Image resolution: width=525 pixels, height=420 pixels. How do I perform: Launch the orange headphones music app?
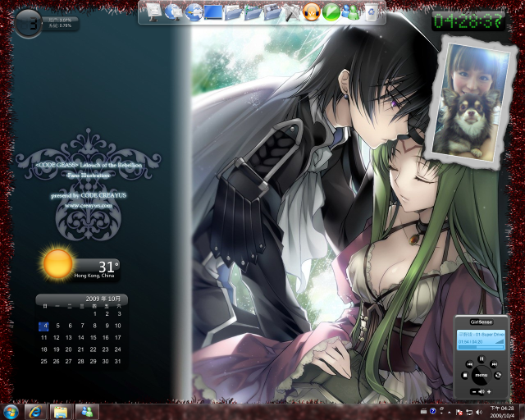(312, 11)
